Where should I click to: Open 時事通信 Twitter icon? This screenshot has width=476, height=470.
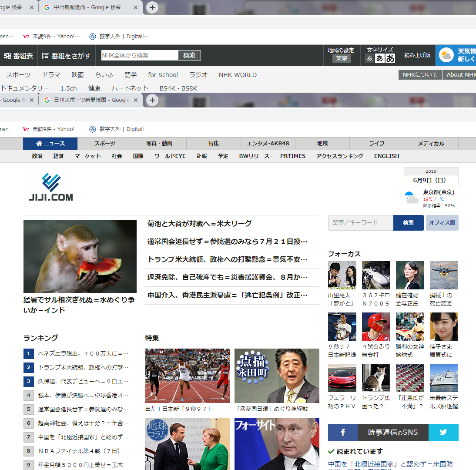tap(443, 432)
